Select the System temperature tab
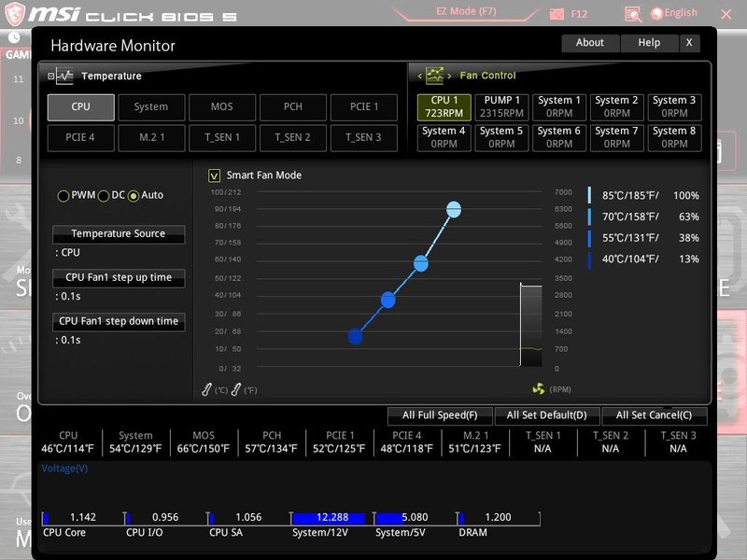Screen dimensions: 747x560 tap(151, 107)
